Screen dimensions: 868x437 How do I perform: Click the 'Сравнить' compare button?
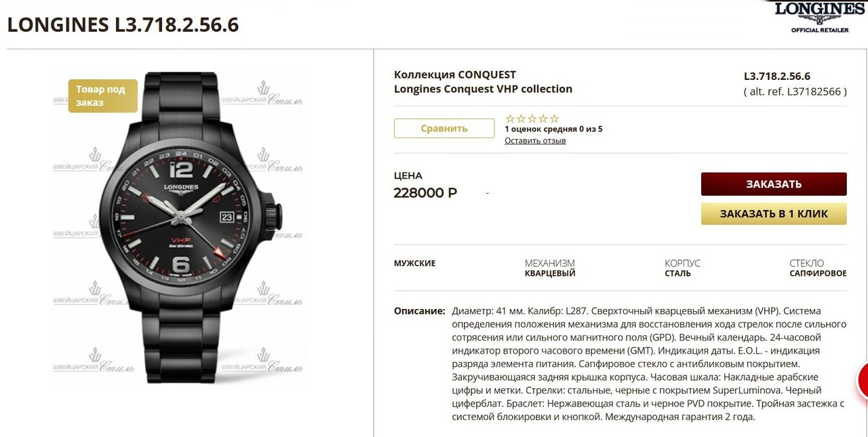444,128
